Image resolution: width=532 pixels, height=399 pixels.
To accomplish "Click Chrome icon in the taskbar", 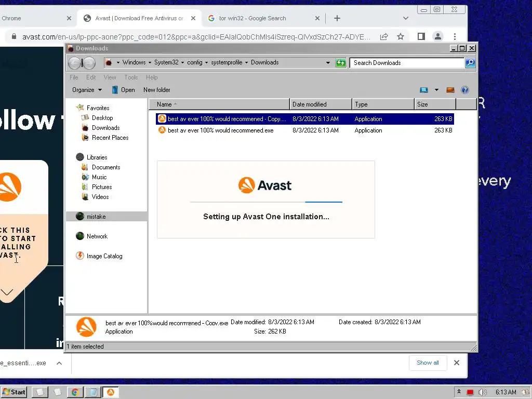I will point(75,392).
